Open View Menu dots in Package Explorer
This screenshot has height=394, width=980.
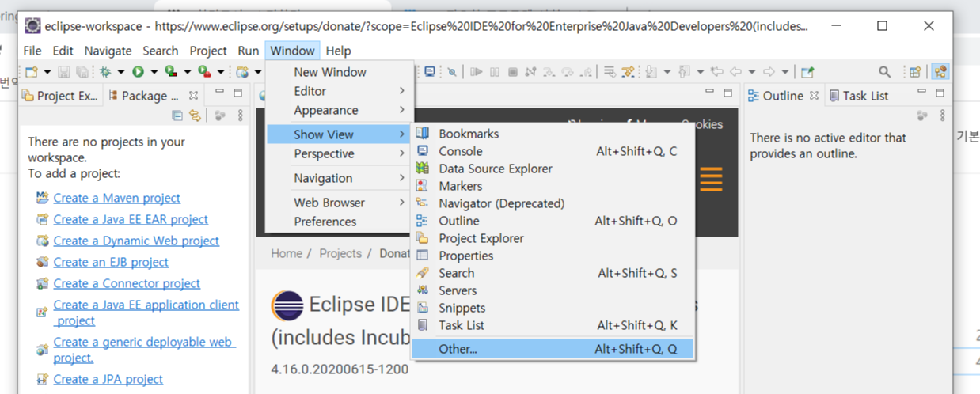[240, 116]
